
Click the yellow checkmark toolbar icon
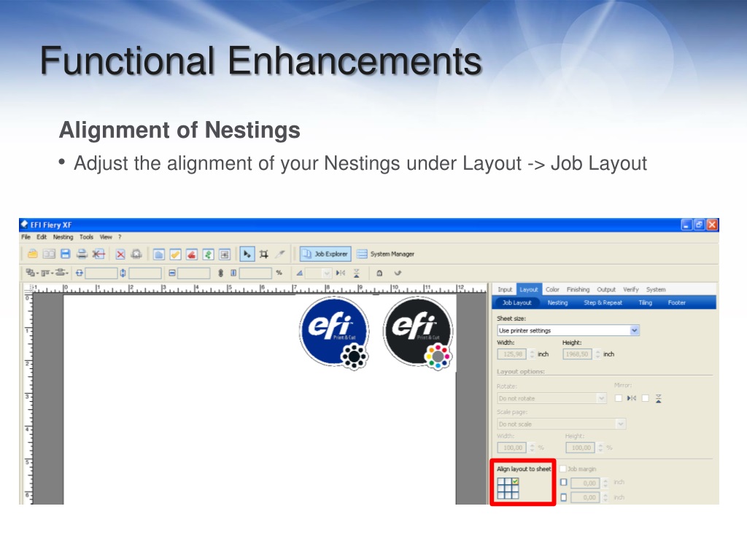(175, 254)
